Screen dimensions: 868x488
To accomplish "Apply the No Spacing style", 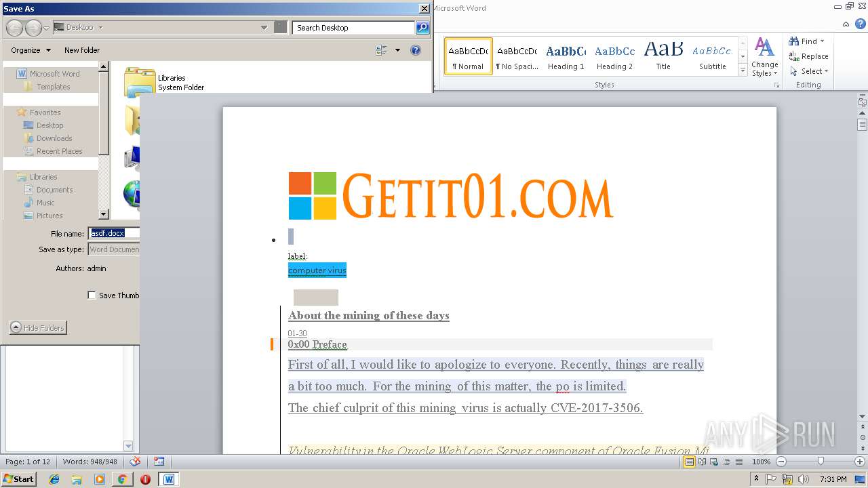I will [x=517, y=56].
